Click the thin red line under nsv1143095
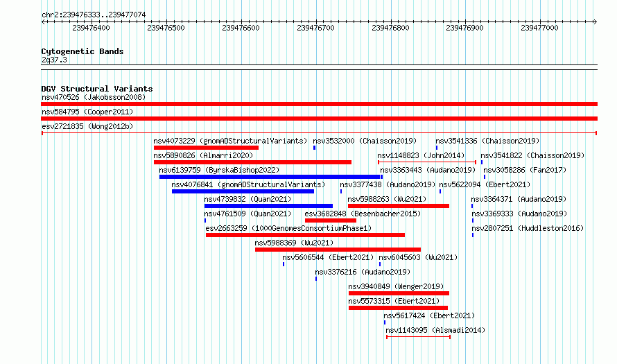Screen dimensions: 617x364 pyautogui.click(x=418, y=337)
